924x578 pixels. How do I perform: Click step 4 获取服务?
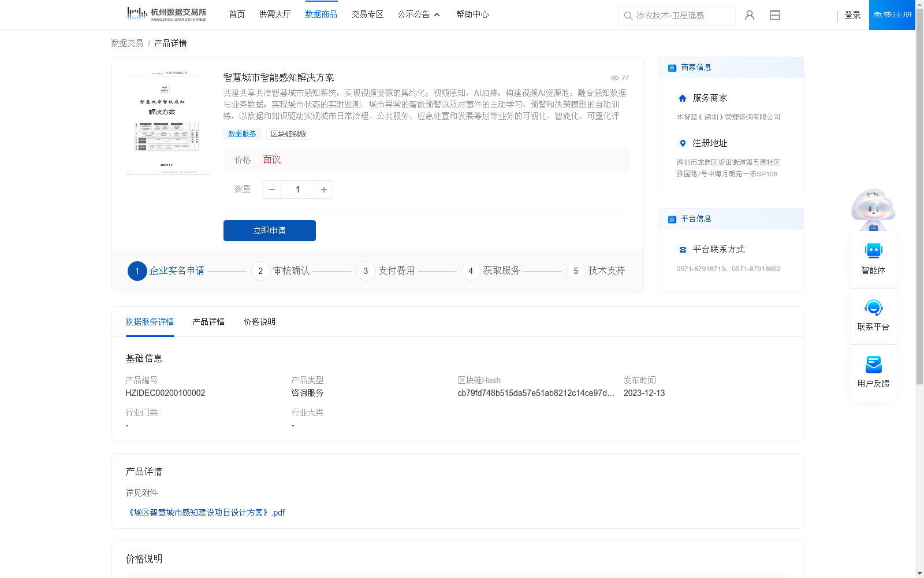491,271
